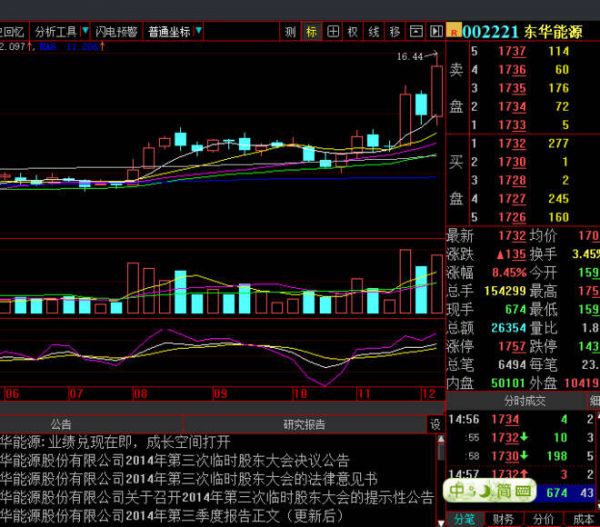Click the 涨停 price 1757
Image resolution: width=600 pixels, height=527 pixels.
coord(512,346)
